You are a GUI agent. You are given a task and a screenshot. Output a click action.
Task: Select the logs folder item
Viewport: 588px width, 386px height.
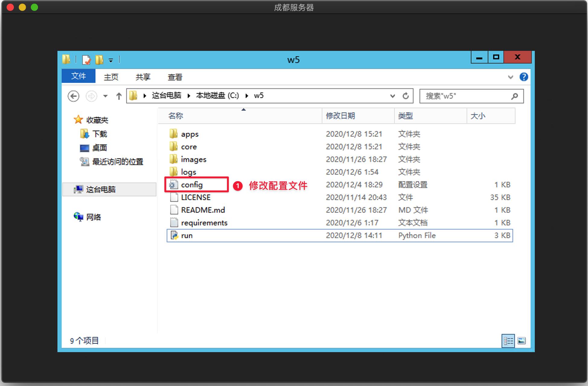tap(188, 172)
